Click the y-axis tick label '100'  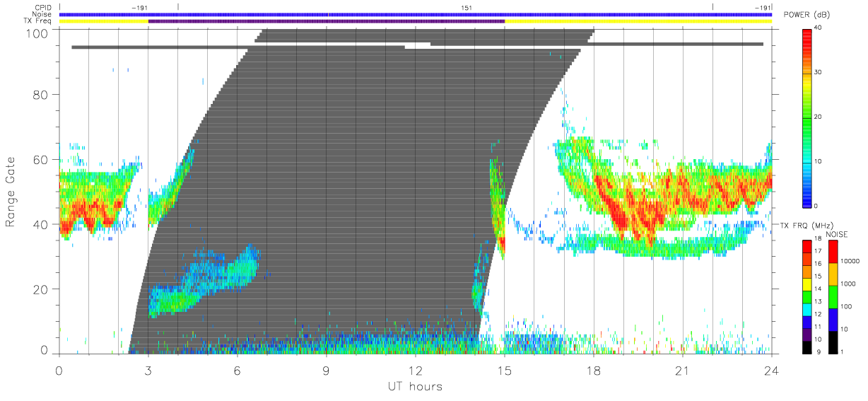(x=36, y=33)
